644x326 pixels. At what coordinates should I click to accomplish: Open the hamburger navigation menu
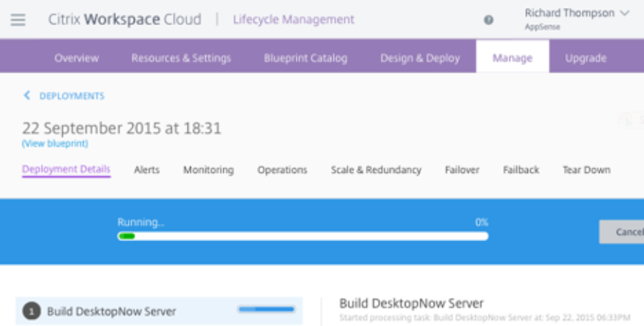point(18,20)
